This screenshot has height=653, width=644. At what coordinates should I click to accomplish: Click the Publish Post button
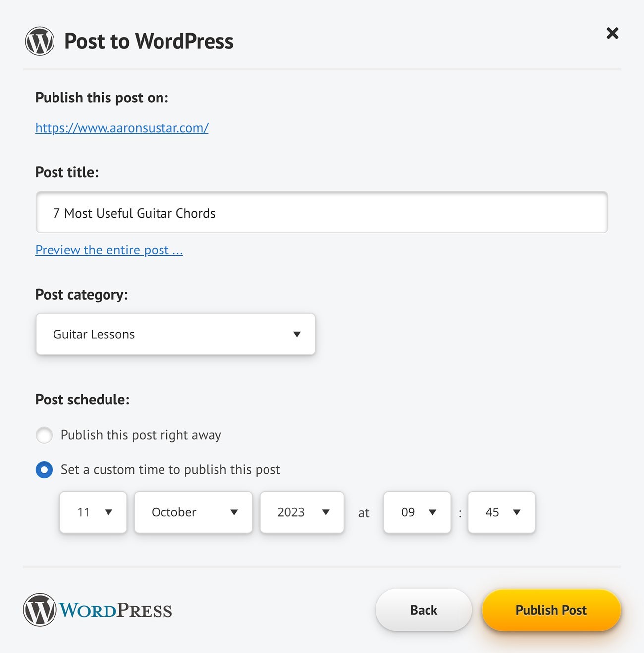coord(551,610)
